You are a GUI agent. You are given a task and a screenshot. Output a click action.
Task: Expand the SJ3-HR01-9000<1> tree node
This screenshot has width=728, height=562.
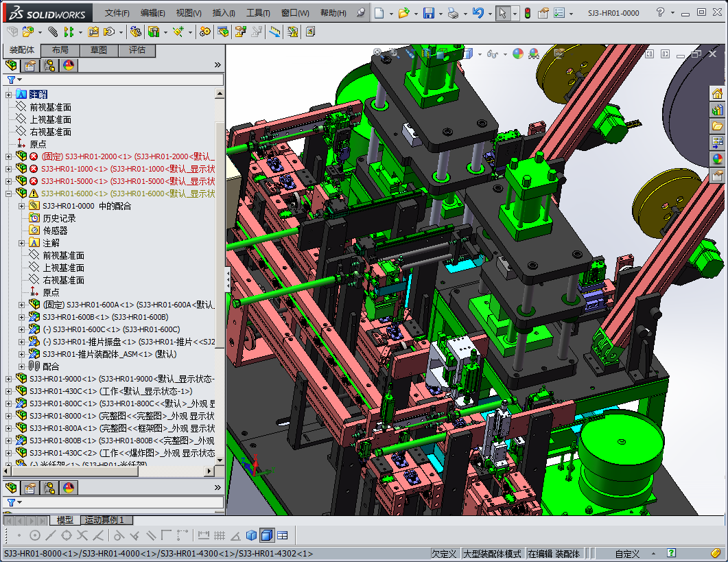point(9,379)
